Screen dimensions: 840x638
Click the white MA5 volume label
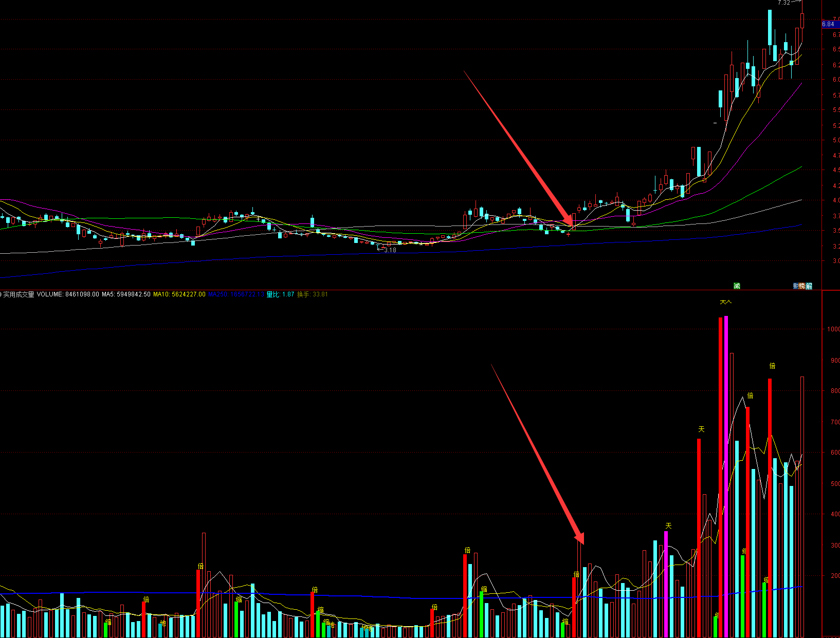pyautogui.click(x=126, y=294)
